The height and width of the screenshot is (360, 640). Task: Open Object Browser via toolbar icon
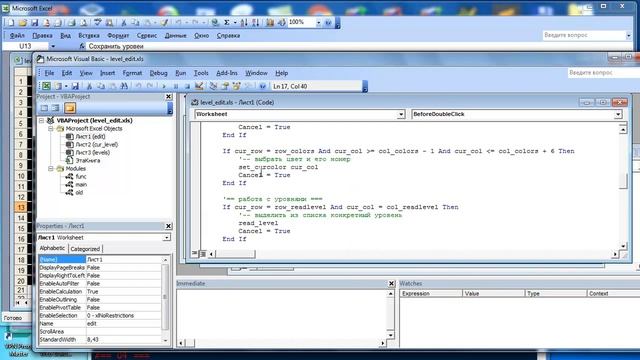tap(236, 86)
